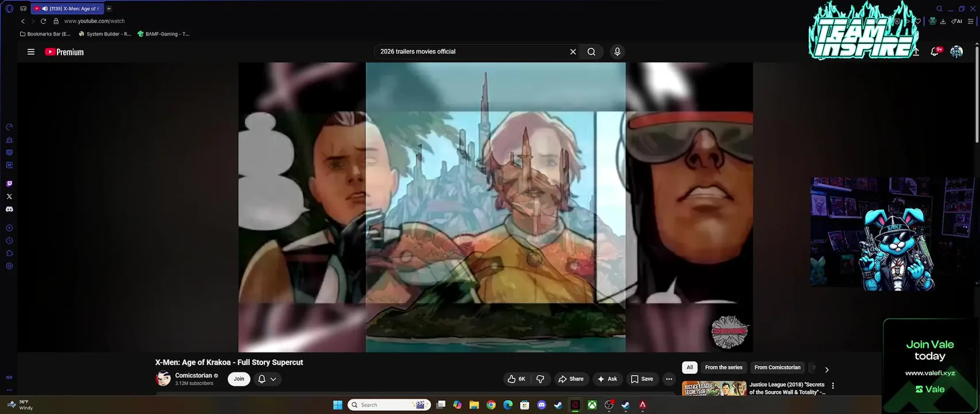Click the address bar URL youtube.com/watch

click(94, 21)
